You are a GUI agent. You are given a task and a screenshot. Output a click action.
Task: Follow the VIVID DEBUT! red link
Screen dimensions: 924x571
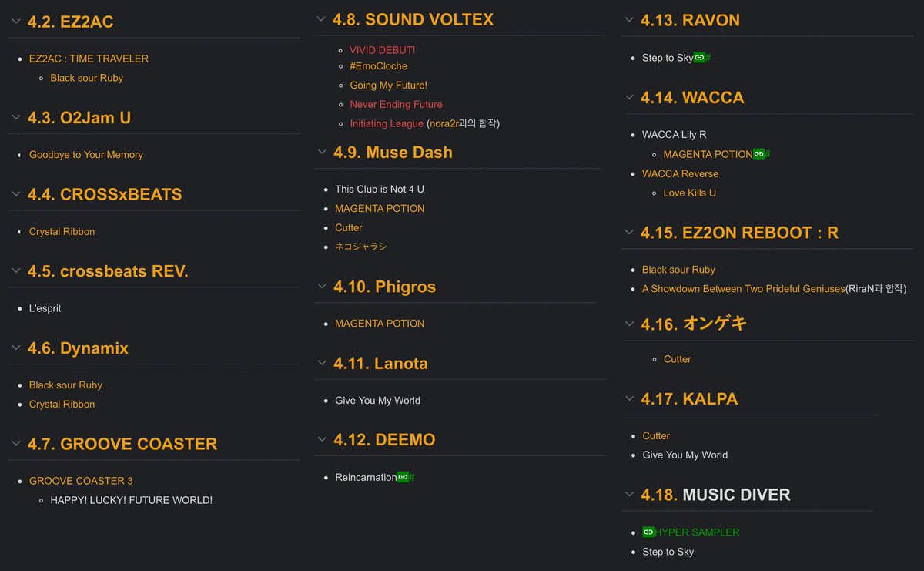(x=382, y=50)
